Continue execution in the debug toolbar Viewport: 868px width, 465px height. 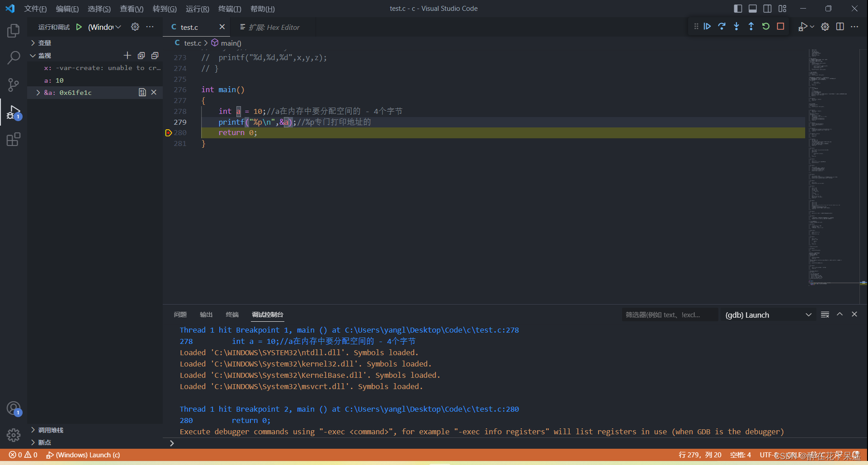coord(707,26)
